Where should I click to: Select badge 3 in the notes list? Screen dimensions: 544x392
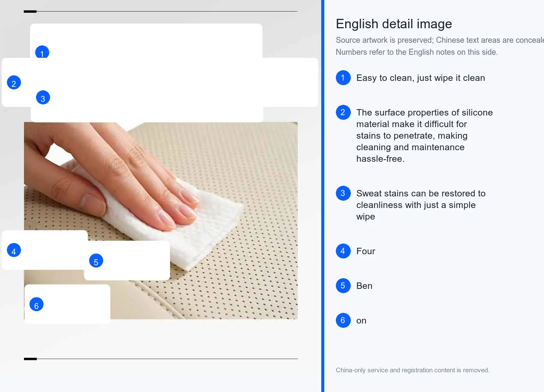[343, 193]
